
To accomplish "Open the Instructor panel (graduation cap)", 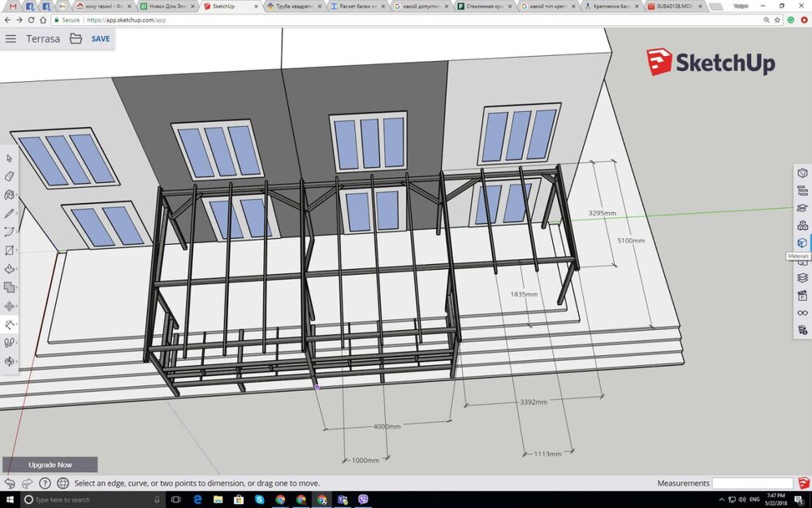I will point(802,208).
